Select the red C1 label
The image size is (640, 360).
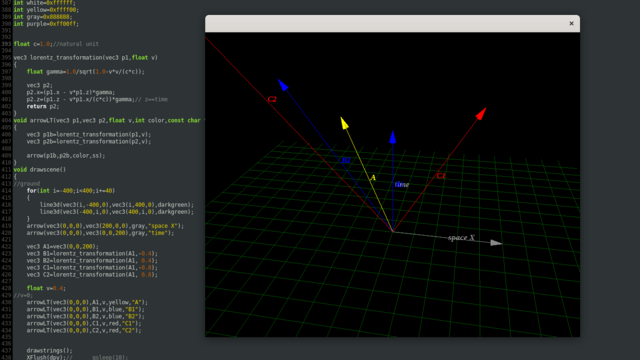(441, 176)
